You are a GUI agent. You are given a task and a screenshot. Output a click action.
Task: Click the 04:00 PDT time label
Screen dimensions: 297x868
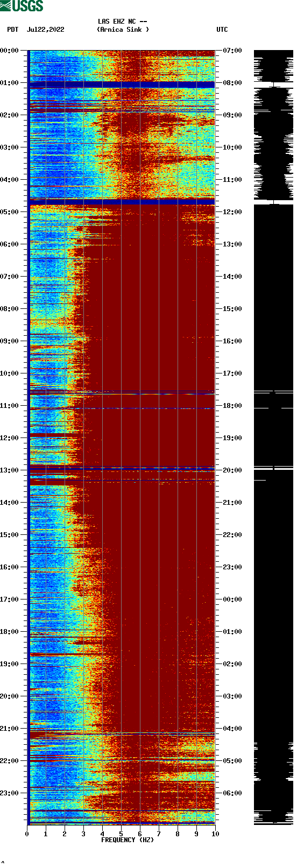point(10,180)
